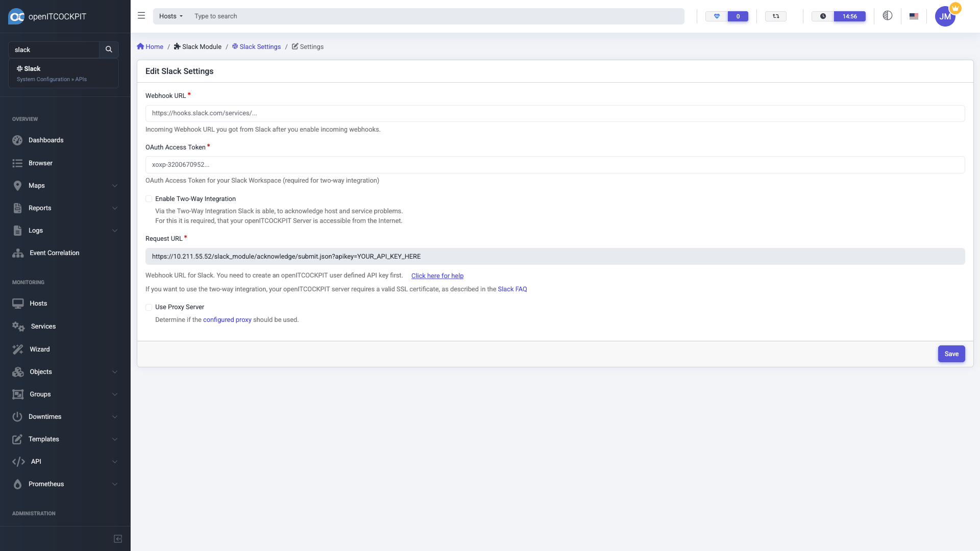
Task: Click the openITCOCKPIT logo
Action: pos(47,16)
